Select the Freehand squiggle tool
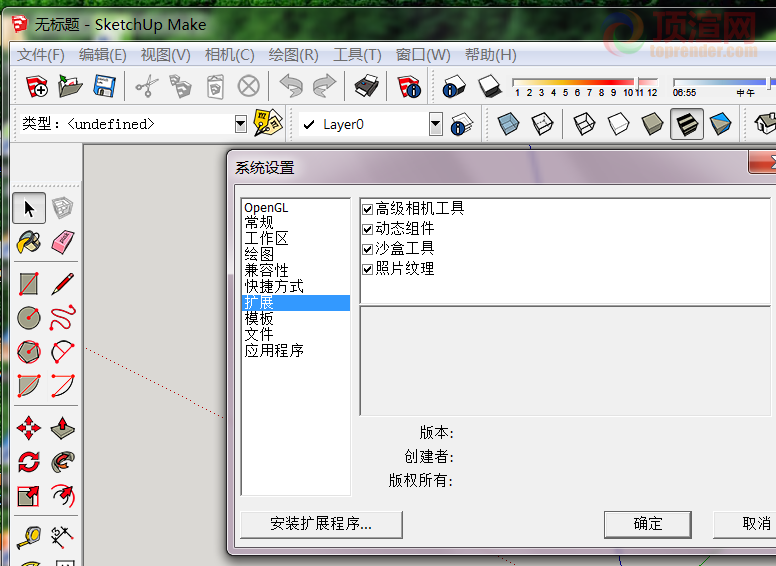776x566 pixels. [63, 318]
